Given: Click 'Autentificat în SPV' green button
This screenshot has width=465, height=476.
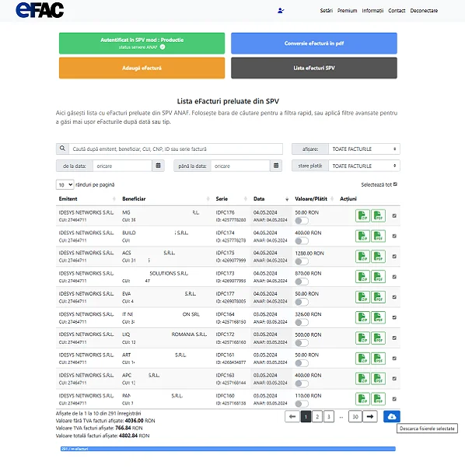Looking at the screenshot, I should (142, 44).
